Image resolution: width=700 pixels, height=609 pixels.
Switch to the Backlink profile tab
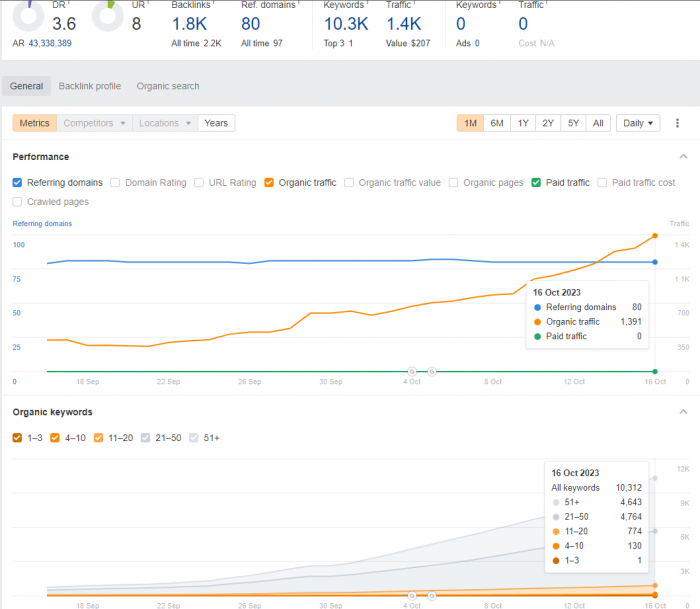[x=89, y=86]
